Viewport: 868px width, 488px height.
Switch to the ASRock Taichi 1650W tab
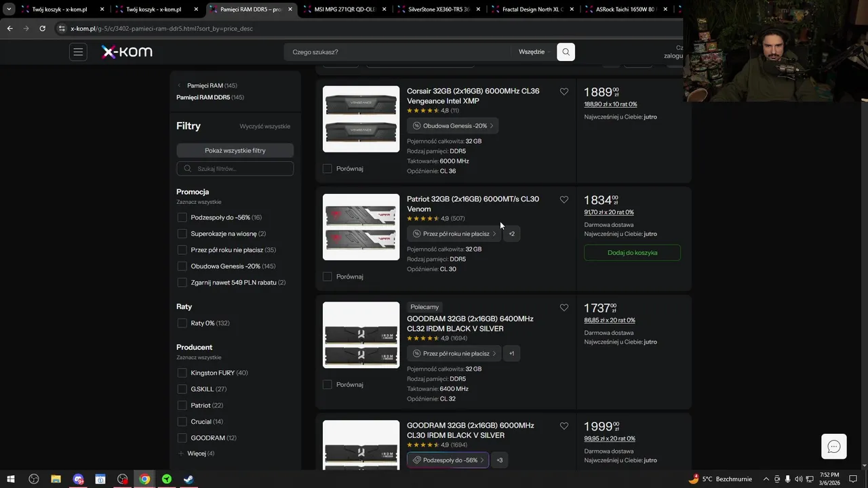tap(627, 9)
